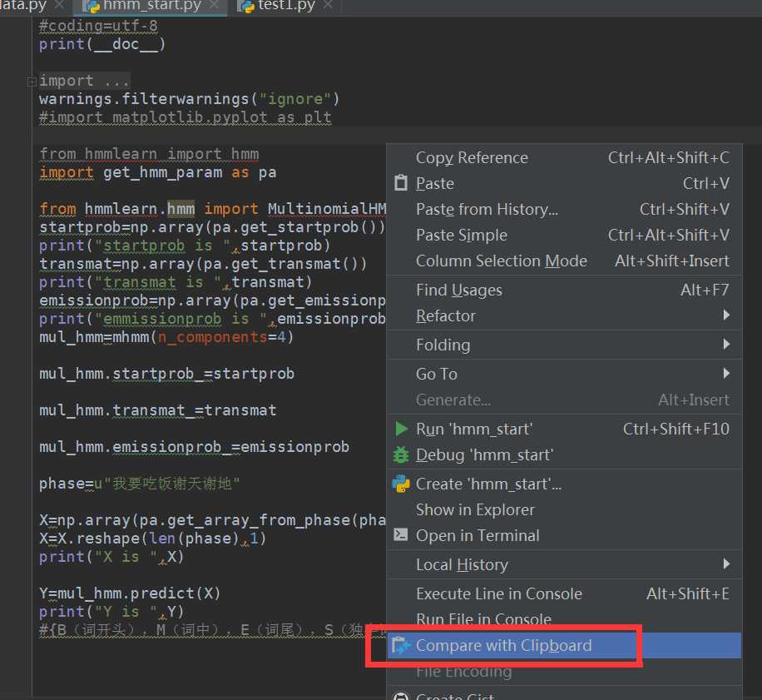The image size is (762, 700).
Task: Click the print("startprob is ",startprob) line
Action: click(185, 246)
